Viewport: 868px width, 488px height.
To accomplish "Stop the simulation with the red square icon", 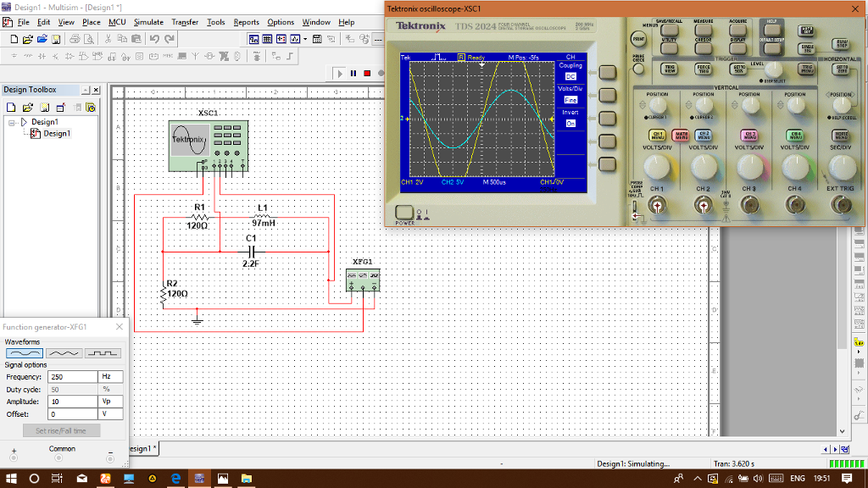I will 366,74.
